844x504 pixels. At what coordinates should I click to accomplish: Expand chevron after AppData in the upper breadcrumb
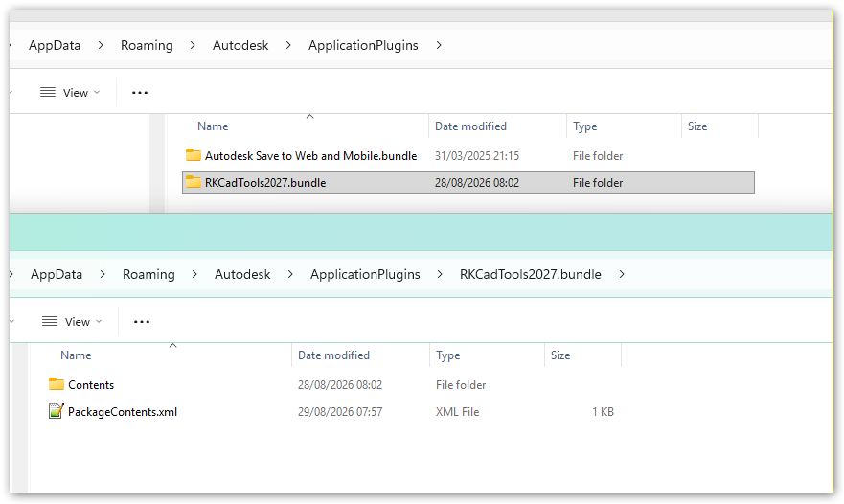tap(101, 46)
